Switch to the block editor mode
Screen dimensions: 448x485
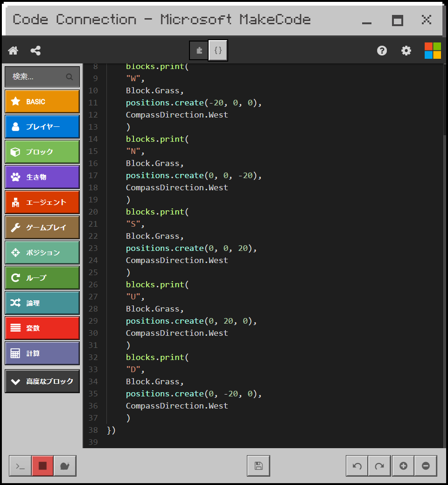pyautogui.click(x=198, y=50)
